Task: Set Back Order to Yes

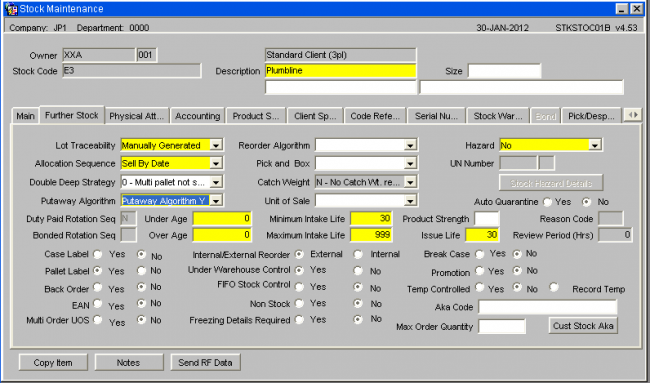Action: [98, 287]
